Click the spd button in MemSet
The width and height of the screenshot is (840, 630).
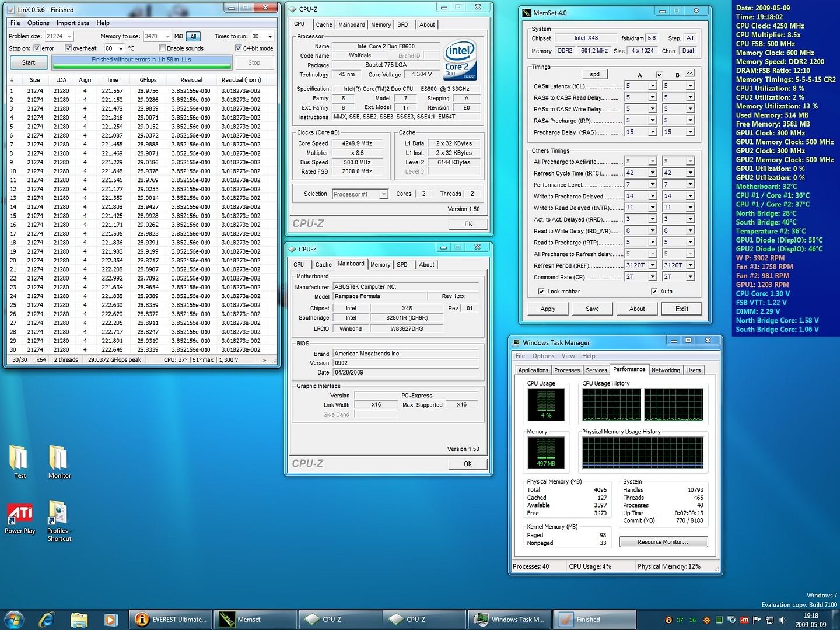click(594, 74)
